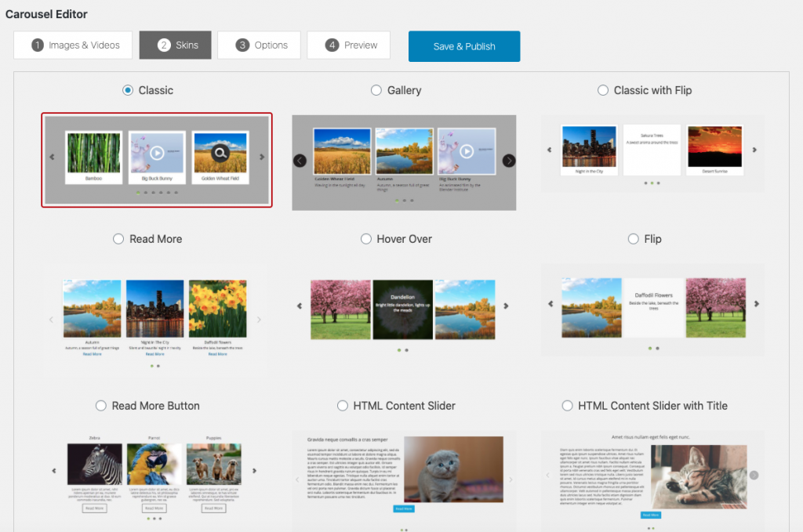Select the Gallery skin radio button
This screenshot has height=532, width=803.
point(376,90)
